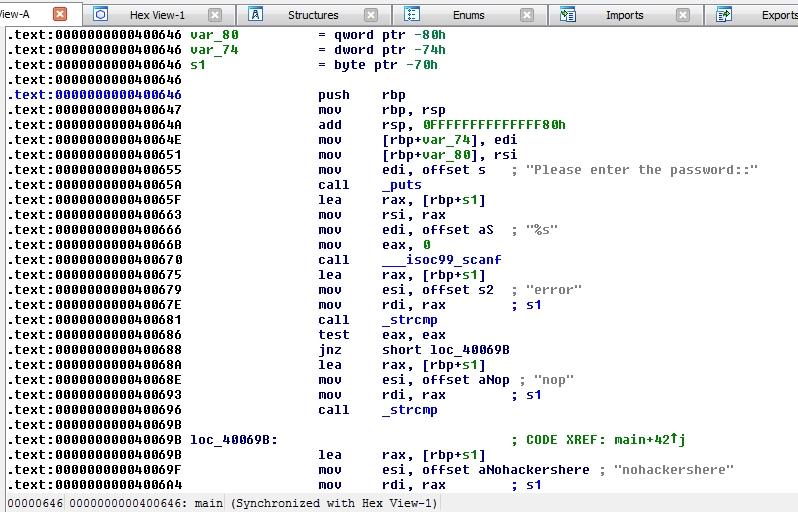Click the [rbp+var_80] operand

(430, 155)
